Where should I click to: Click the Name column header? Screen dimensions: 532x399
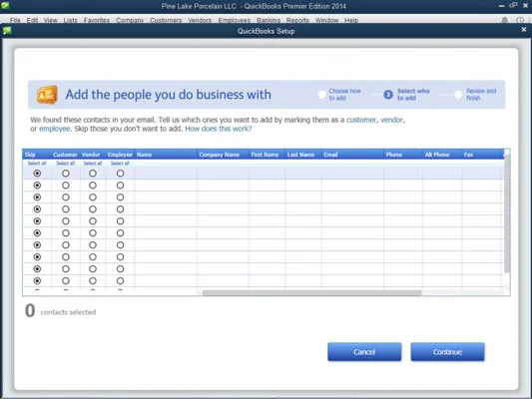tap(166, 155)
